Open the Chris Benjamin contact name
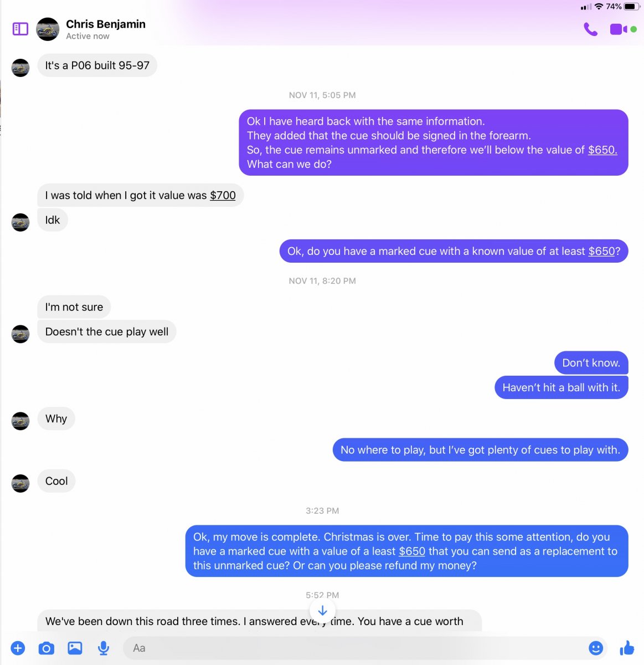Viewport: 644px width, 665px height. [x=106, y=24]
